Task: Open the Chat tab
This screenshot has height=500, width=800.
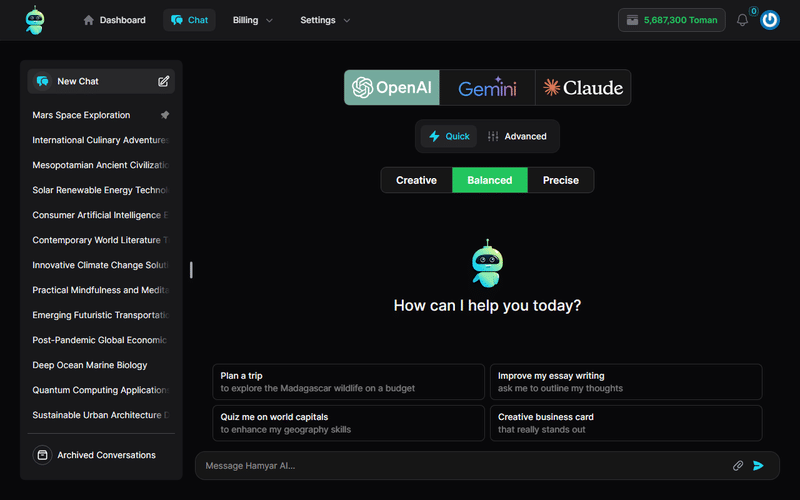Action: 189,20
